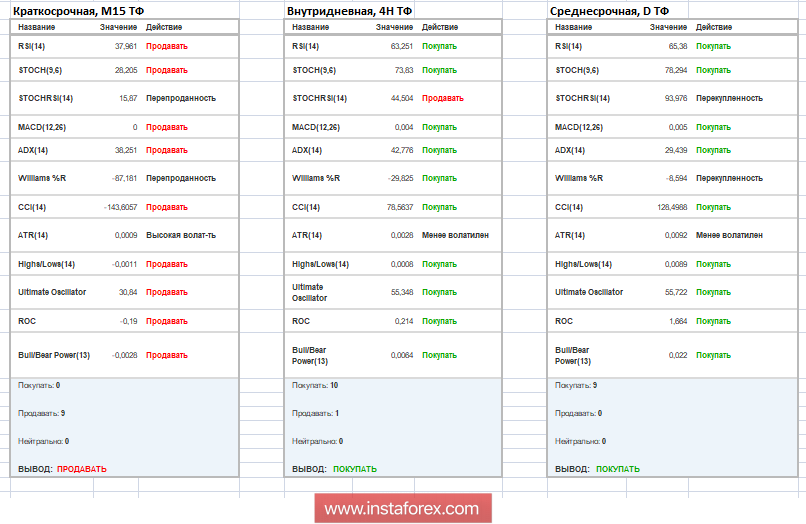Select Williams %R value -8,594
The image size is (806, 524).
(676, 178)
